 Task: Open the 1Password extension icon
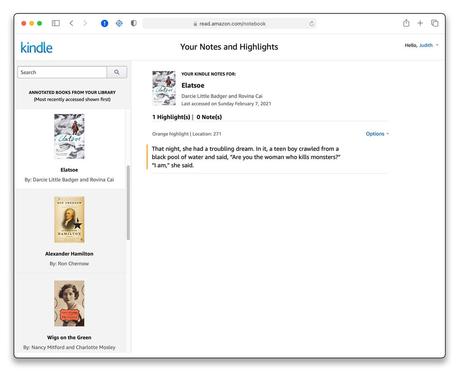tap(104, 23)
